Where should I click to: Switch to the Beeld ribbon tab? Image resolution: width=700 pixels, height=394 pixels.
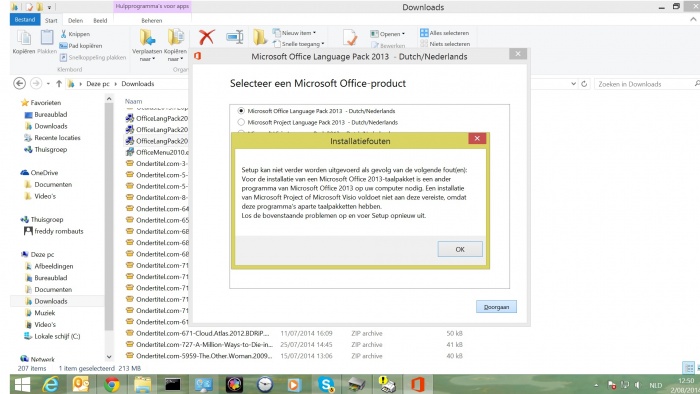(x=100, y=21)
